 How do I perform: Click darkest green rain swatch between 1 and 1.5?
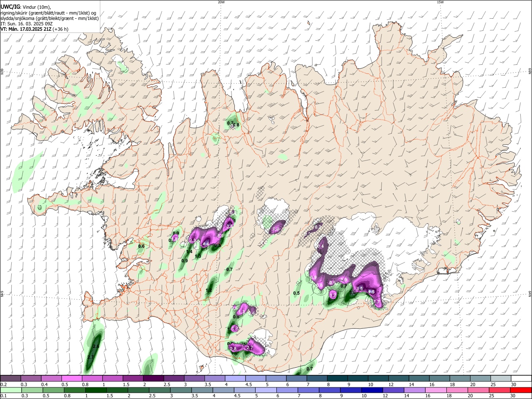tap(96, 390)
